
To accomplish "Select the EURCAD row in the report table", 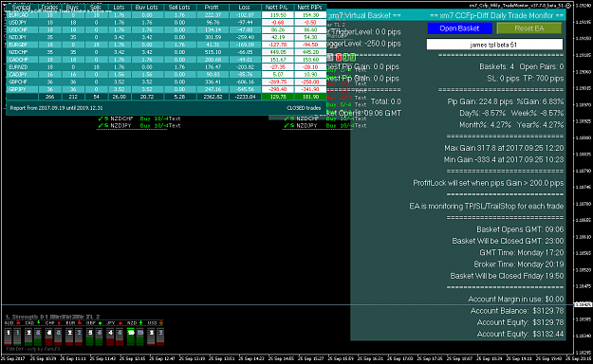I will coord(166,15).
